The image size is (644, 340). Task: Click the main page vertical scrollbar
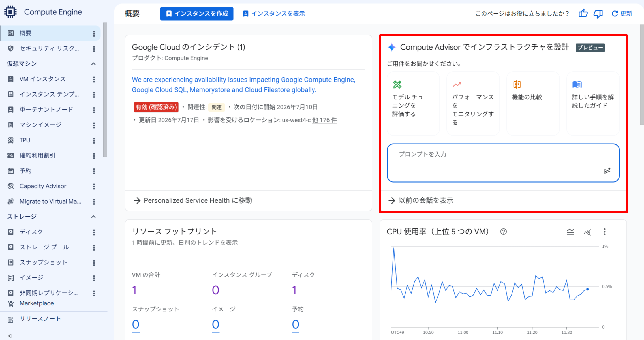tap(642, 75)
